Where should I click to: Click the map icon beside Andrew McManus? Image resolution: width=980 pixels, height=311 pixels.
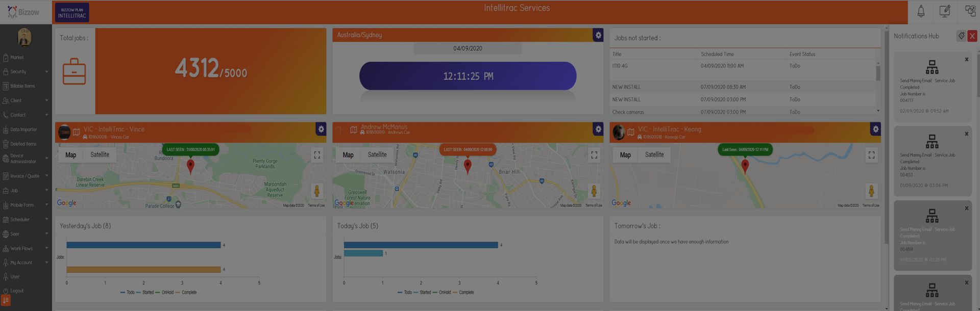click(353, 130)
